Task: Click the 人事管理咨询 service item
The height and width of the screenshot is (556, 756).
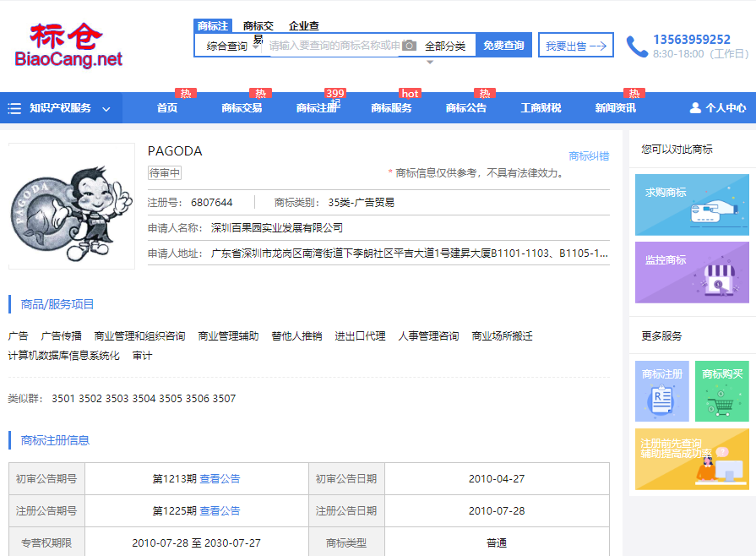Action: (428, 336)
